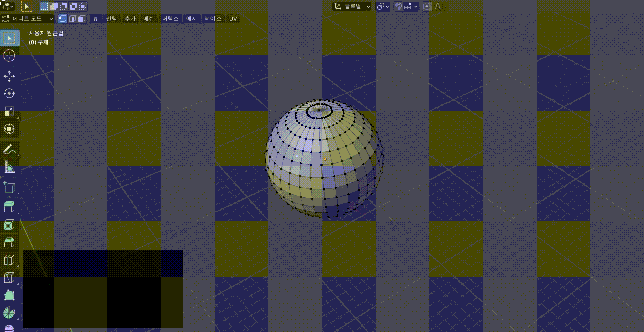Set selection mode to new selection (Set)
The width and height of the screenshot is (644, 332).
click(44, 6)
